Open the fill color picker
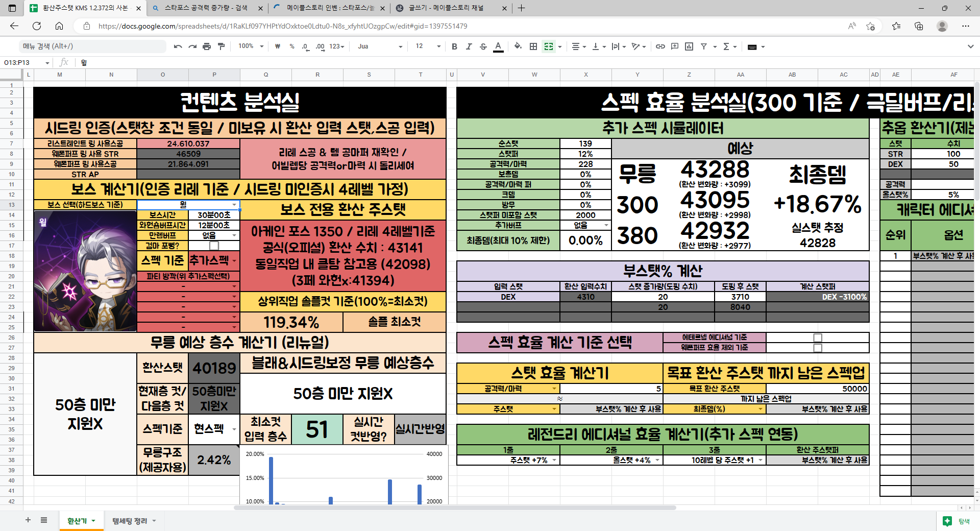 tap(518, 46)
